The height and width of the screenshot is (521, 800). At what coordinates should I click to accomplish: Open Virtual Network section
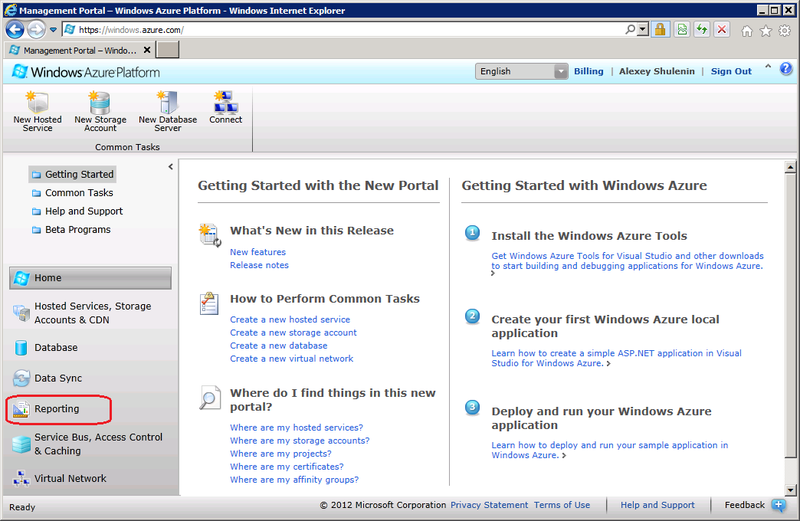pos(70,479)
